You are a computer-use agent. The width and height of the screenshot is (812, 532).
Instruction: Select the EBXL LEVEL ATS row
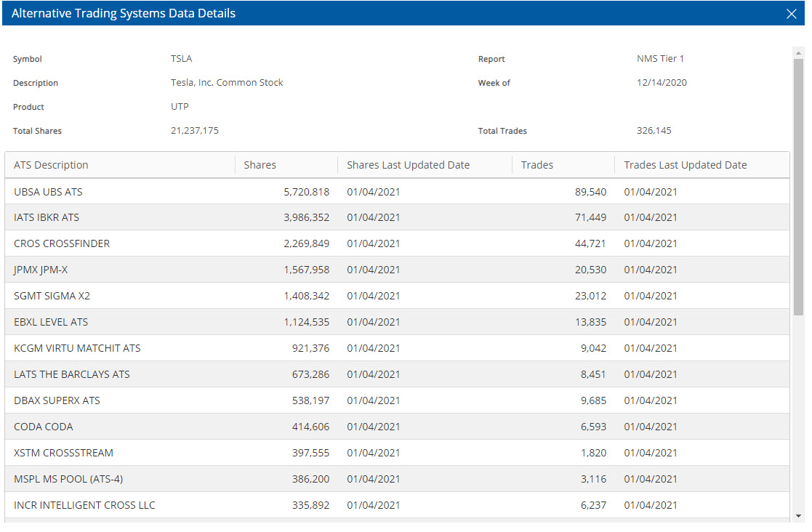click(397, 322)
